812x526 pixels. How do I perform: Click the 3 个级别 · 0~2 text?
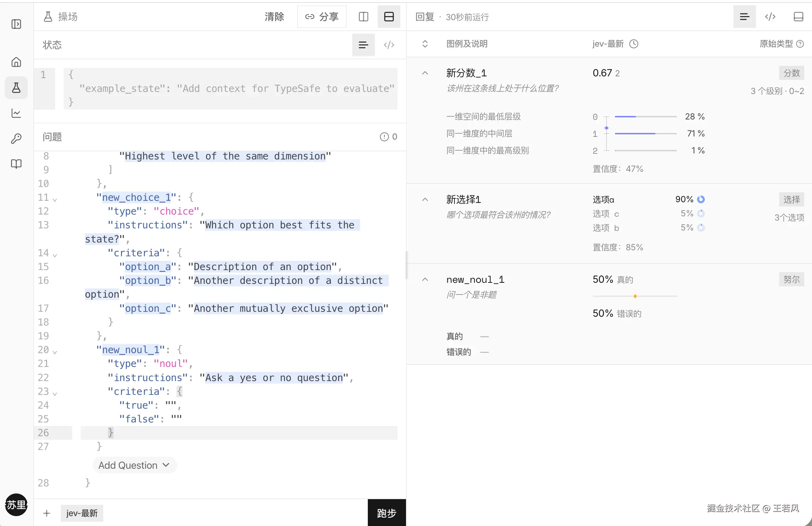[x=777, y=91]
